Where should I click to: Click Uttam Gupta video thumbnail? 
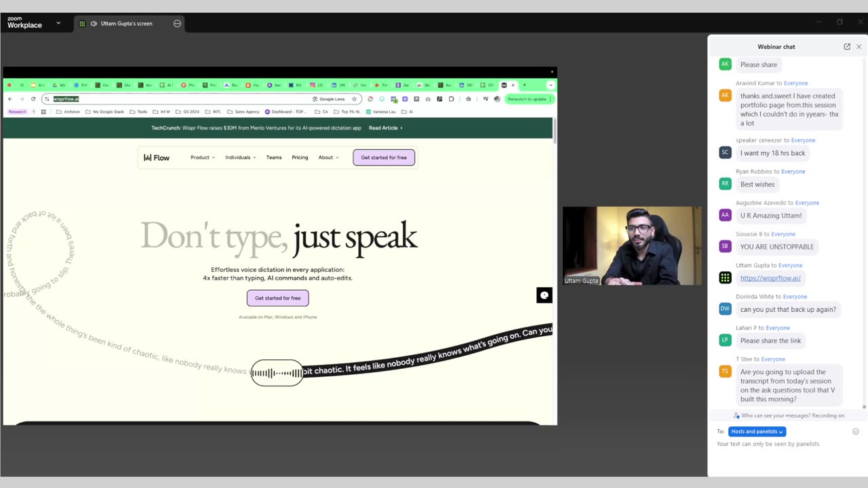point(632,245)
